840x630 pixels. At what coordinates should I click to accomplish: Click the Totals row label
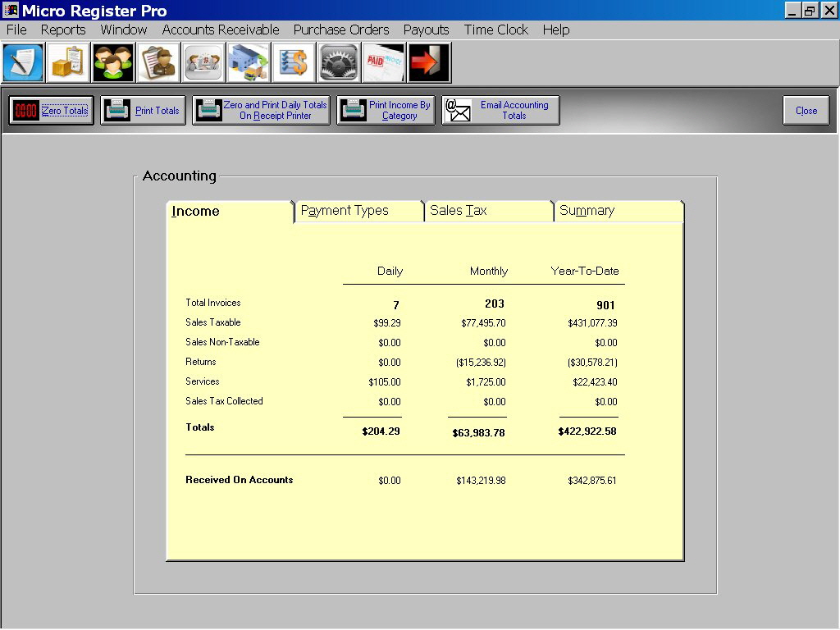point(200,427)
